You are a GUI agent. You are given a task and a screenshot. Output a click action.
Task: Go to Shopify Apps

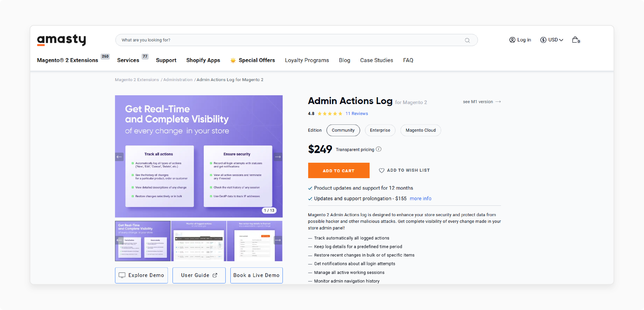(203, 60)
